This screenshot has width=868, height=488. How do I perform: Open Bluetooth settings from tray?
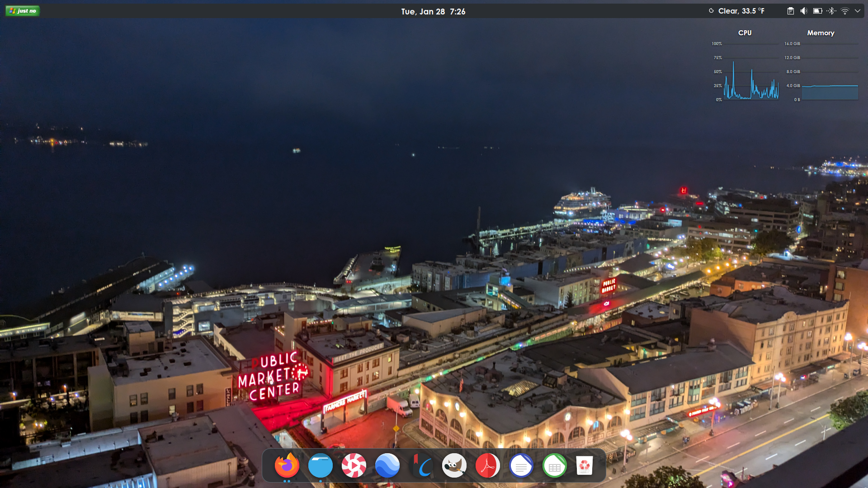click(831, 11)
